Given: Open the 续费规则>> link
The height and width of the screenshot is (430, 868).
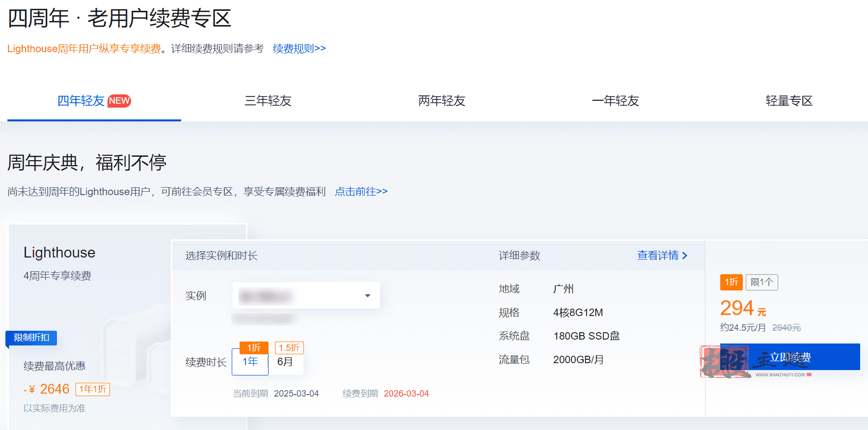Looking at the screenshot, I should [x=299, y=49].
